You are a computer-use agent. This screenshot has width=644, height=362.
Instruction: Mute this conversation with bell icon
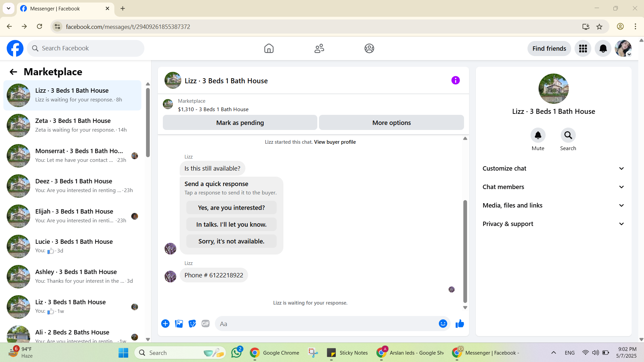(x=538, y=135)
